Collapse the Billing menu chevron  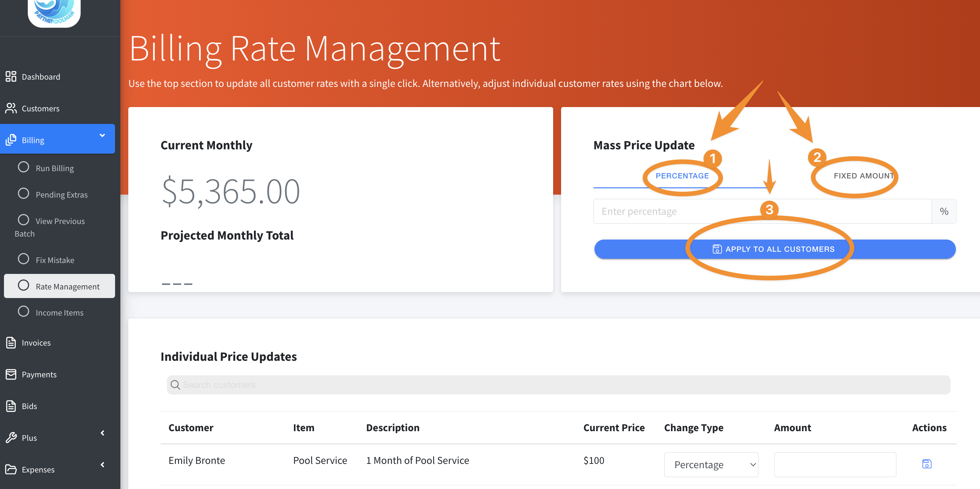coord(102,135)
